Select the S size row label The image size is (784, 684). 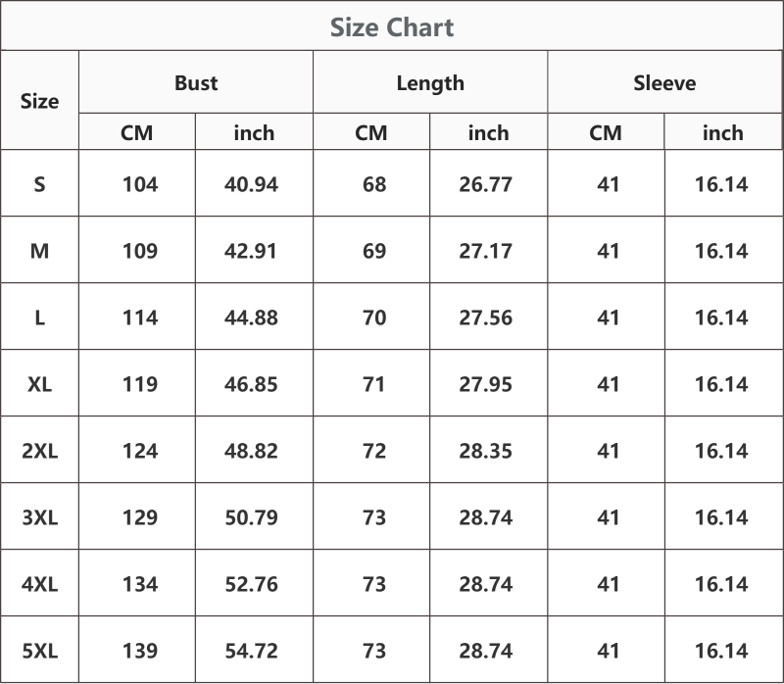[x=39, y=184]
